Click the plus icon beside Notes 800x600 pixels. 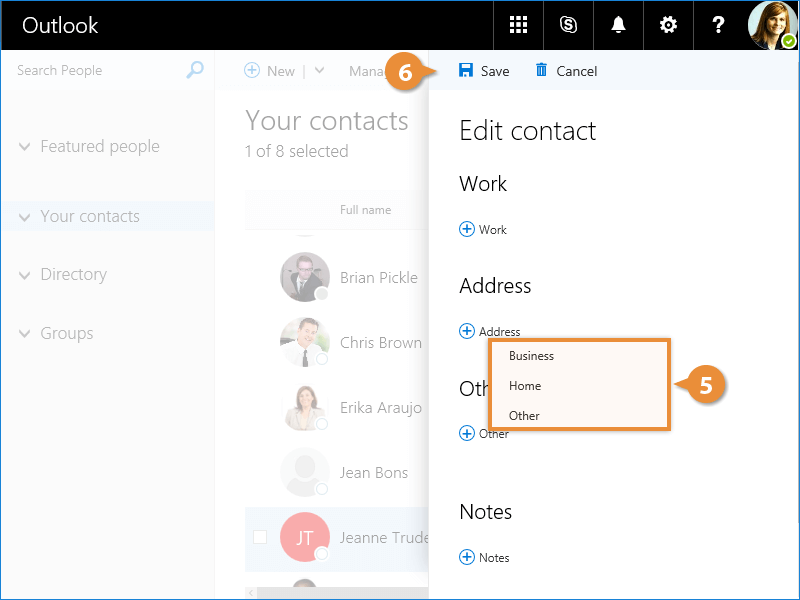(x=467, y=557)
